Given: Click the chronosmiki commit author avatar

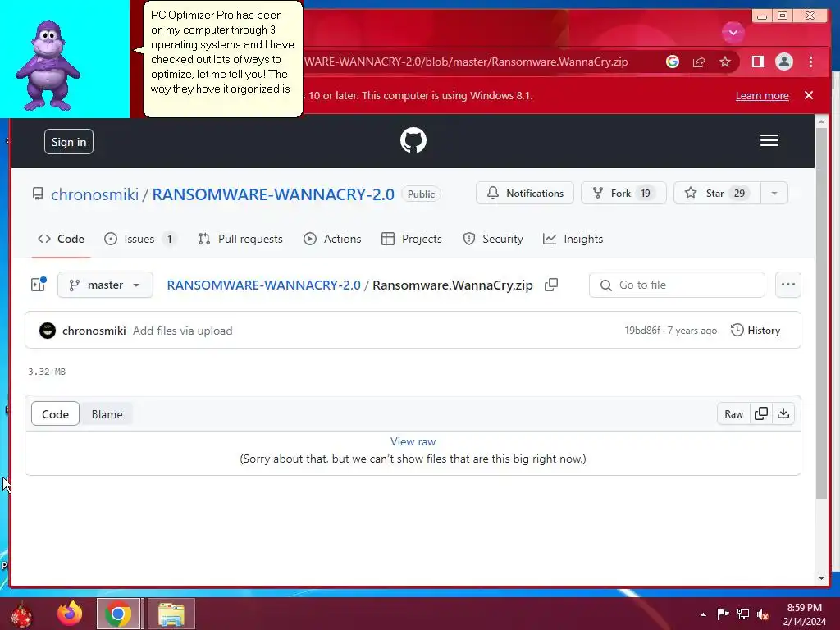Looking at the screenshot, I should click(x=48, y=331).
